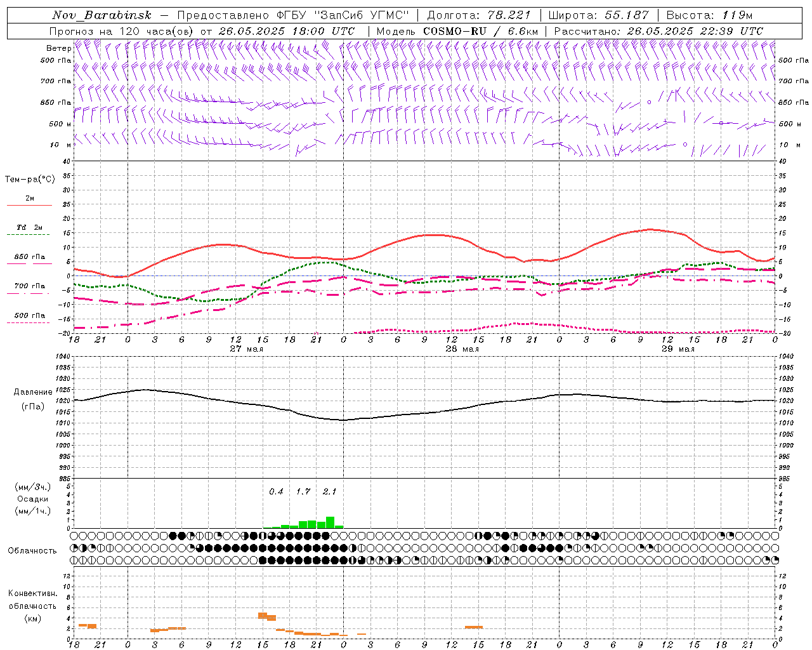Click the 500 гПа temperature legend entry
The height and width of the screenshot is (650, 812).
[29, 316]
